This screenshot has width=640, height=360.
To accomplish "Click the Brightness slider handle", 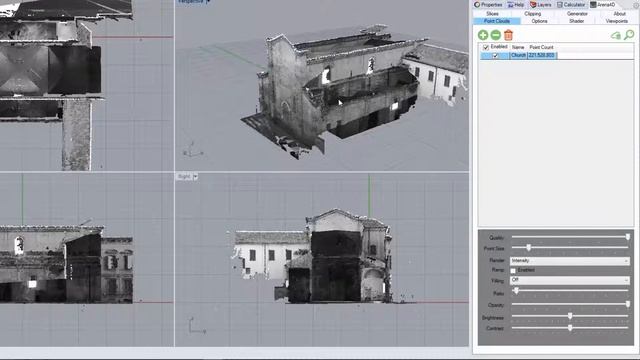I will coord(570,316).
